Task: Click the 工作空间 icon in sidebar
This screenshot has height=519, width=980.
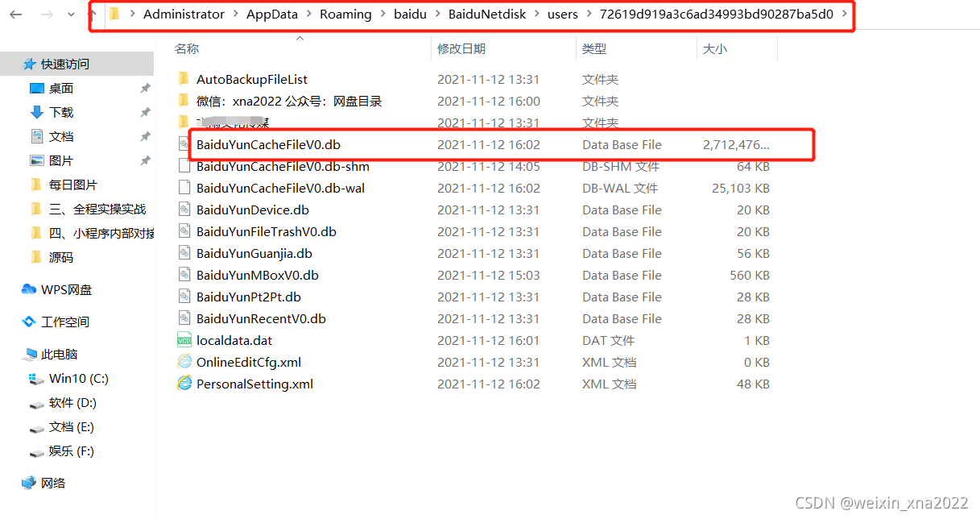Action: click(29, 322)
